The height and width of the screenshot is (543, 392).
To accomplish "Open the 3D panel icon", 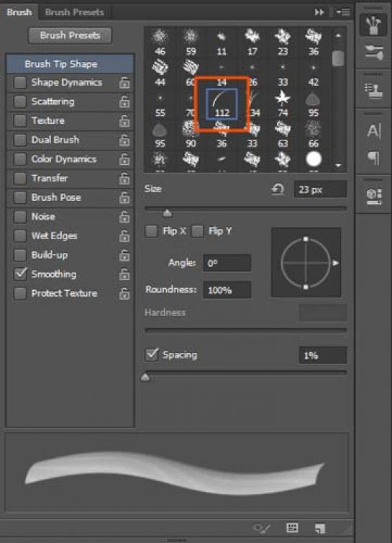I will click(x=374, y=196).
